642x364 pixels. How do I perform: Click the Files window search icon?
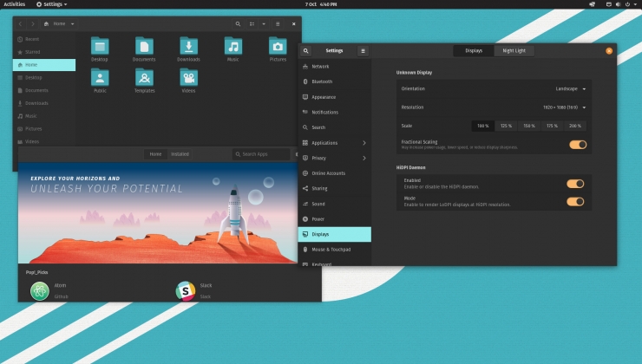point(239,23)
